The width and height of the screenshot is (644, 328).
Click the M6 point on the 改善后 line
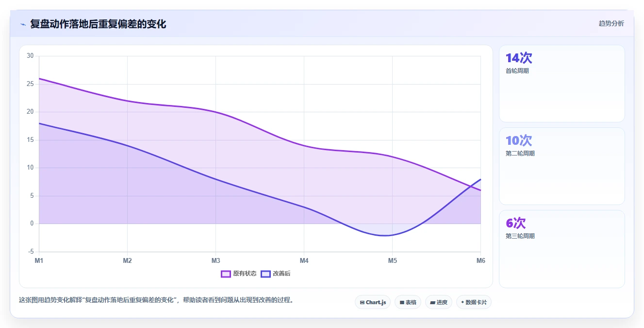click(x=480, y=179)
